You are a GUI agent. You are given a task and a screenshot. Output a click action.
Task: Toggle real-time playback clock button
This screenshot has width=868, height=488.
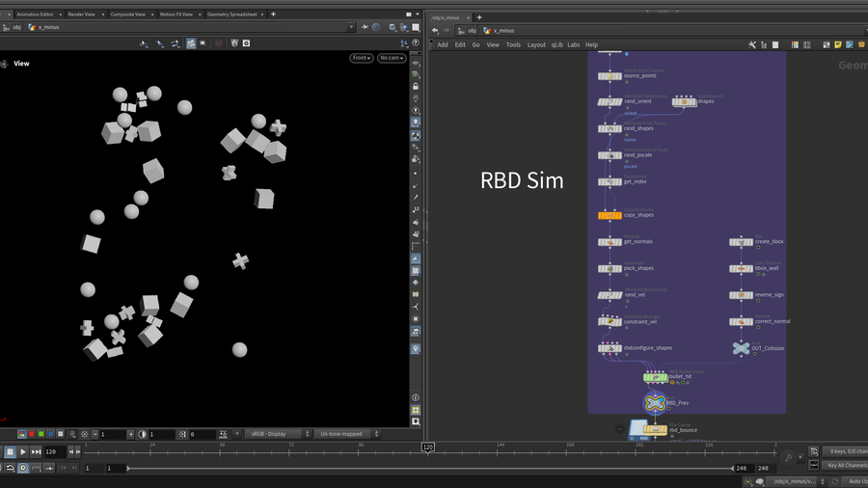tap(23, 468)
